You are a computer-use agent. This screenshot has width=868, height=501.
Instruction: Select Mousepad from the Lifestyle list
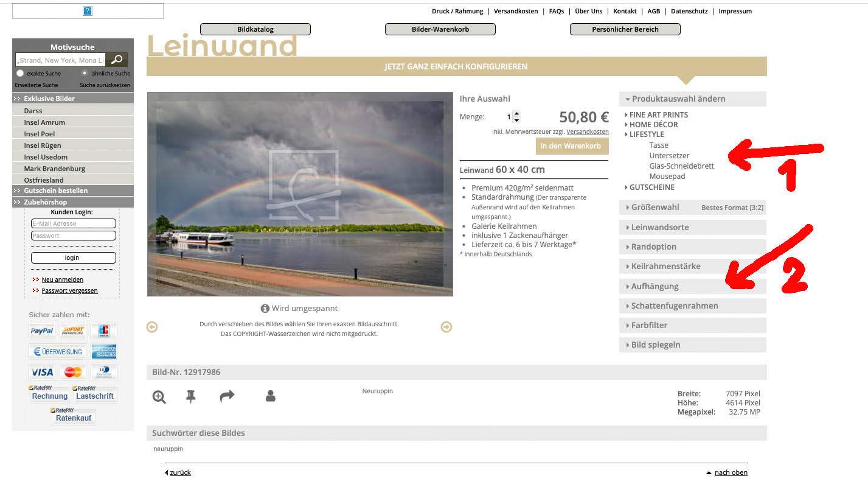667,177
